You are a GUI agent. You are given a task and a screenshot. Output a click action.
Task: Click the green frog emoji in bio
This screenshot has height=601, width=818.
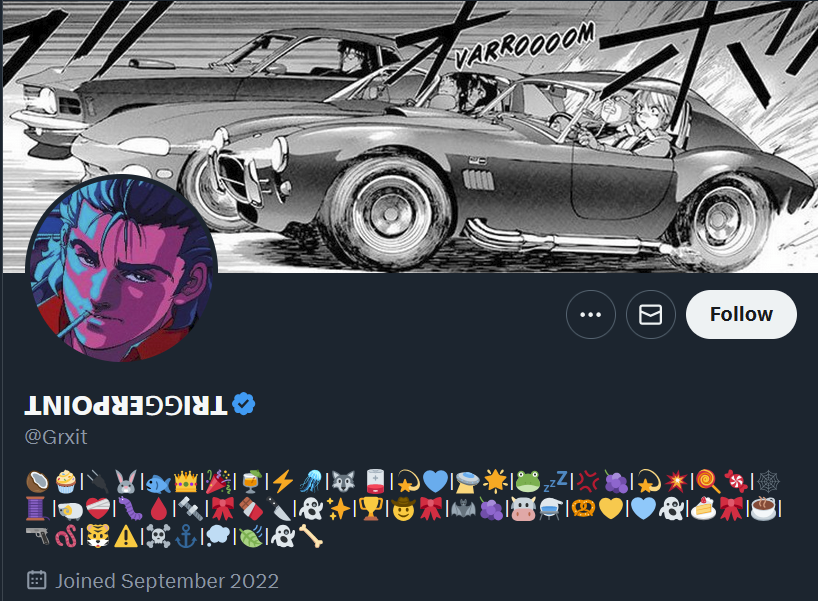527,482
